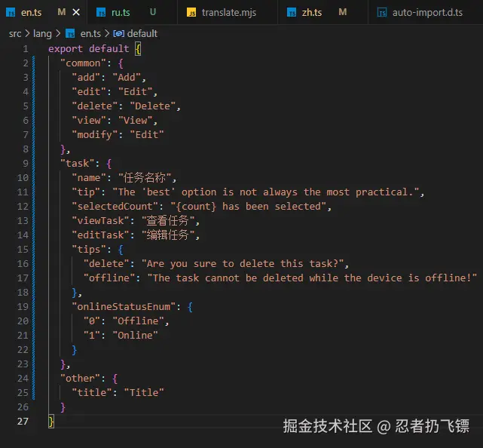
Task: Click the "other" key on line 24
Action: (80, 379)
